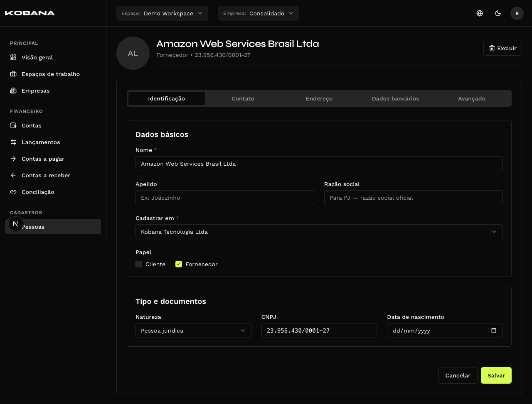Click the Conciliação link icon
The image size is (532, 404).
[x=13, y=192]
